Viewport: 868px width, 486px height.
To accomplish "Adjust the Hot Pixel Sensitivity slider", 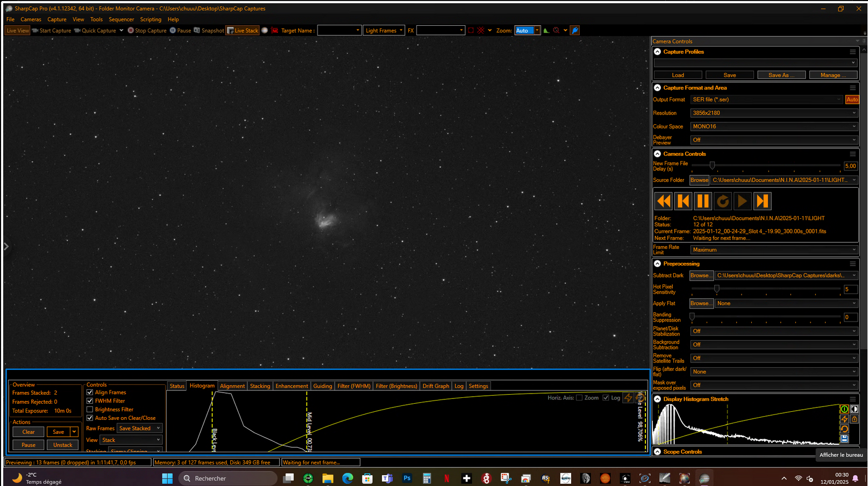I will point(716,289).
